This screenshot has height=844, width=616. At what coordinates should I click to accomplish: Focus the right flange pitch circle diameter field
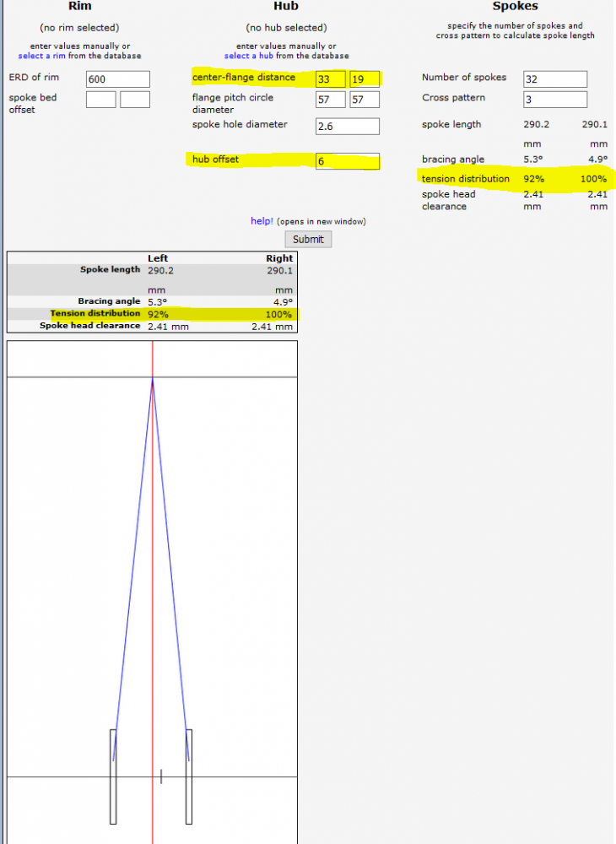(364, 100)
